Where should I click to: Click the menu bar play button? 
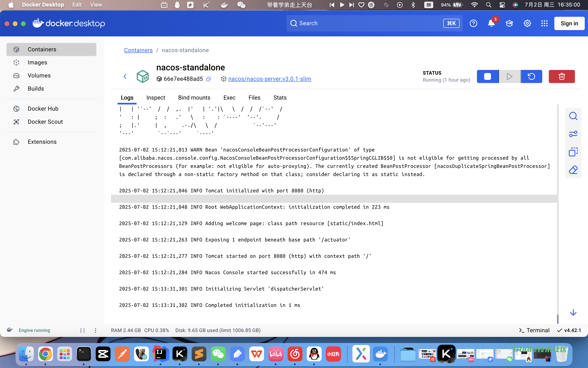[x=342, y=5]
